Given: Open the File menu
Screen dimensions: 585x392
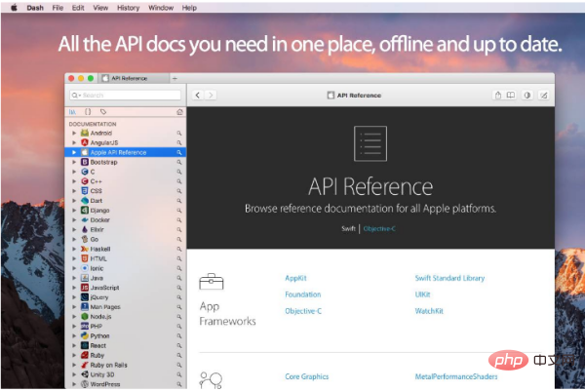Looking at the screenshot, I should pos(58,8).
